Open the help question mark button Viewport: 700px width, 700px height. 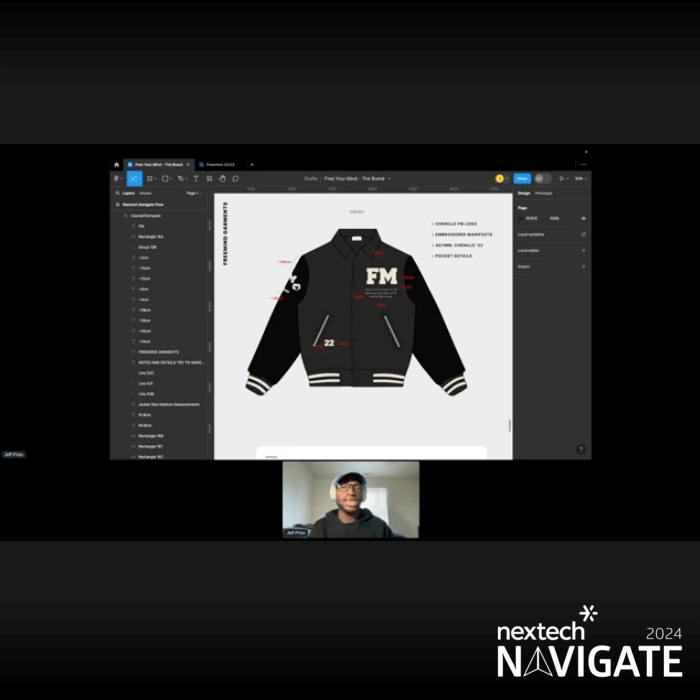click(580, 449)
